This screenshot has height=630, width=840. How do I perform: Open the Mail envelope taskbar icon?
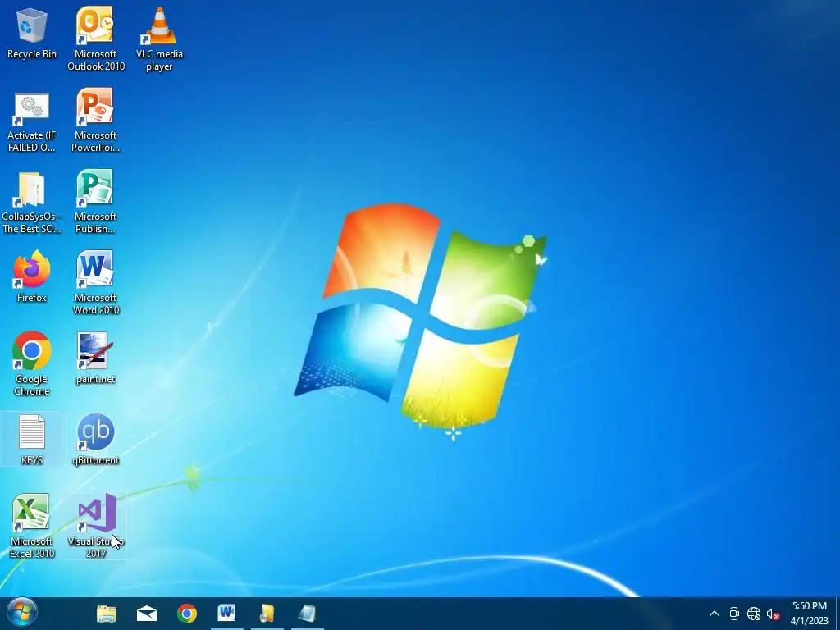click(x=147, y=614)
